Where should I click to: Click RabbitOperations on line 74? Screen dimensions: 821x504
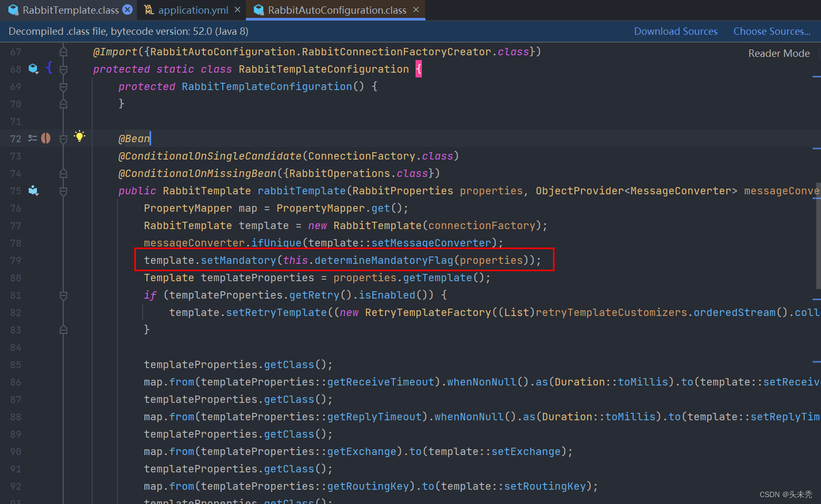click(x=340, y=173)
